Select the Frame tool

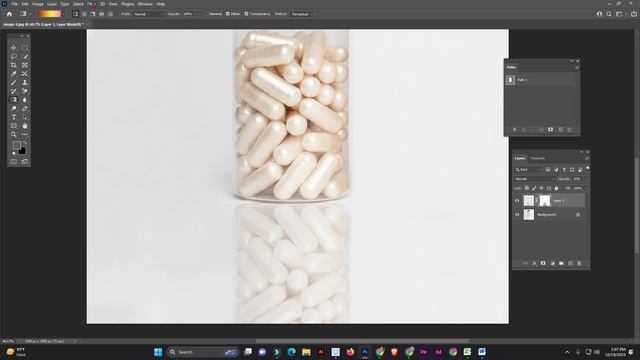(x=25, y=65)
